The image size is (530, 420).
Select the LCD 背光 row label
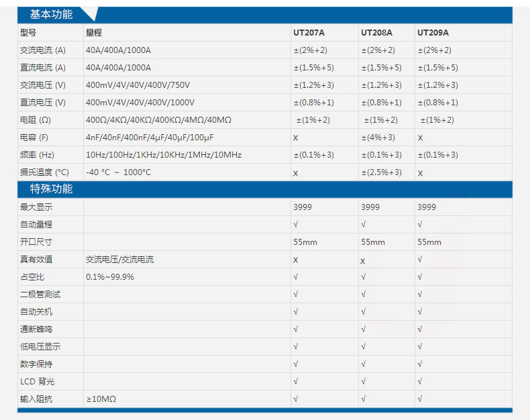click(37, 382)
